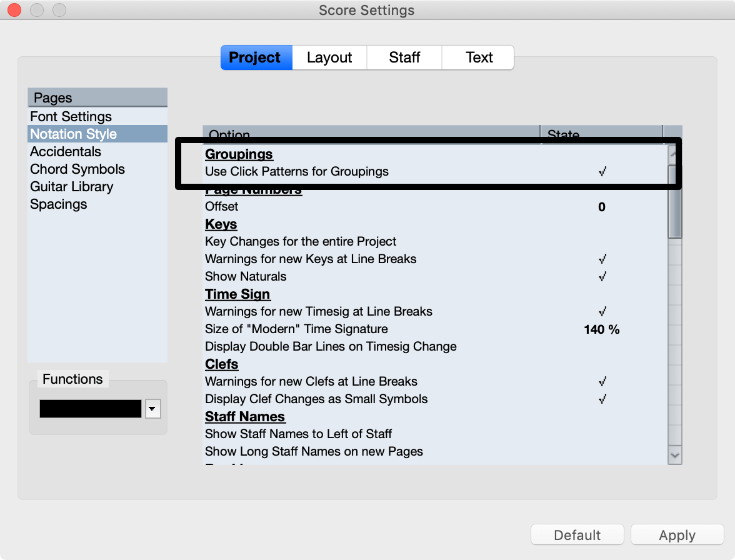Open the Accidentals page
Image resolution: width=735 pixels, height=560 pixels.
pyautogui.click(x=66, y=152)
